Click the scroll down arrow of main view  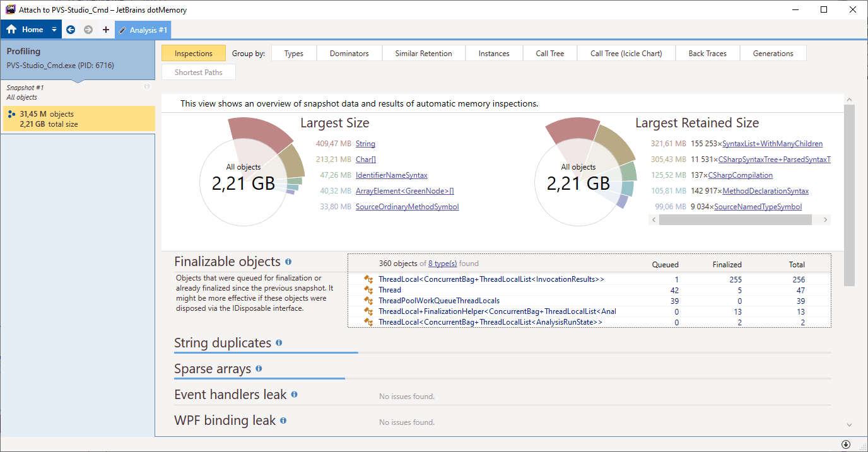pos(849,425)
